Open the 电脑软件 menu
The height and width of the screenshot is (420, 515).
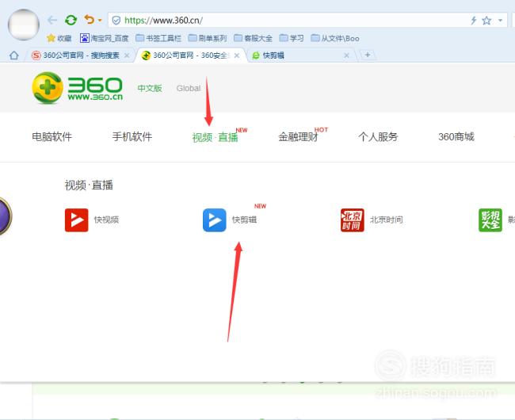[51, 136]
